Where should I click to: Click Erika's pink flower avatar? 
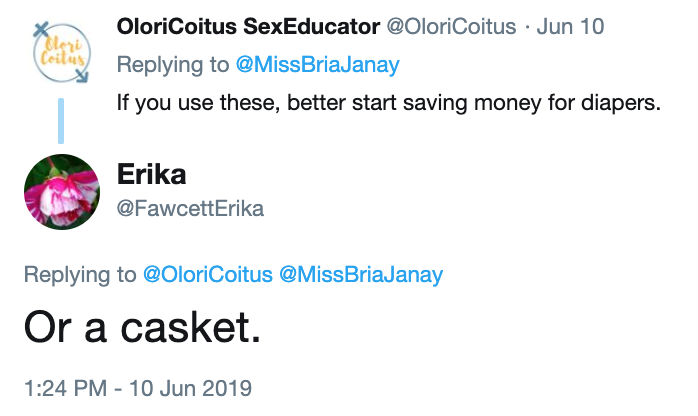tap(61, 190)
